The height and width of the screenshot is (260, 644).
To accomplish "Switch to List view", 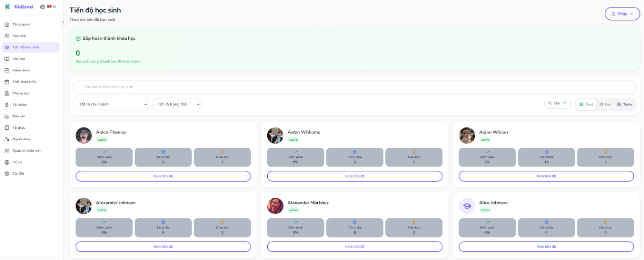I will coord(605,104).
